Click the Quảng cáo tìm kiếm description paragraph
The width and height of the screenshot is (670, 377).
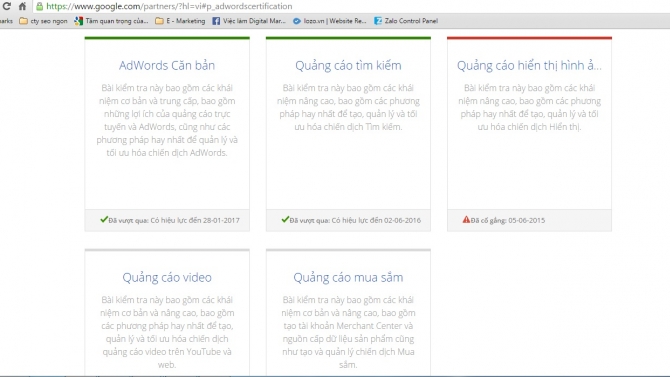(x=348, y=107)
